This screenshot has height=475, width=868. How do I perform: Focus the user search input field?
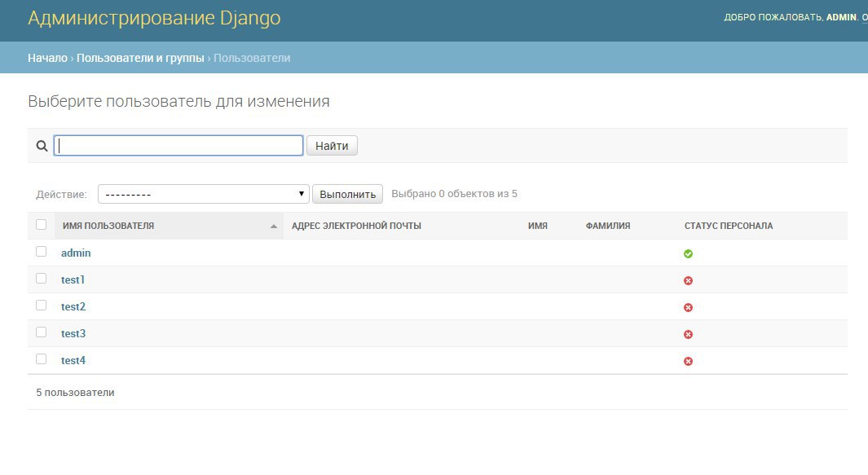(x=178, y=146)
